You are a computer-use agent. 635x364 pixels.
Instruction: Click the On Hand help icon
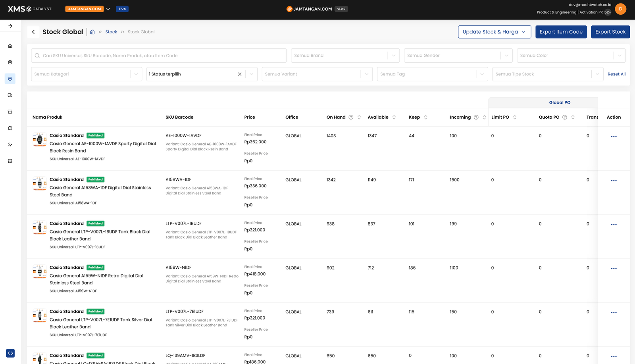[351, 117]
